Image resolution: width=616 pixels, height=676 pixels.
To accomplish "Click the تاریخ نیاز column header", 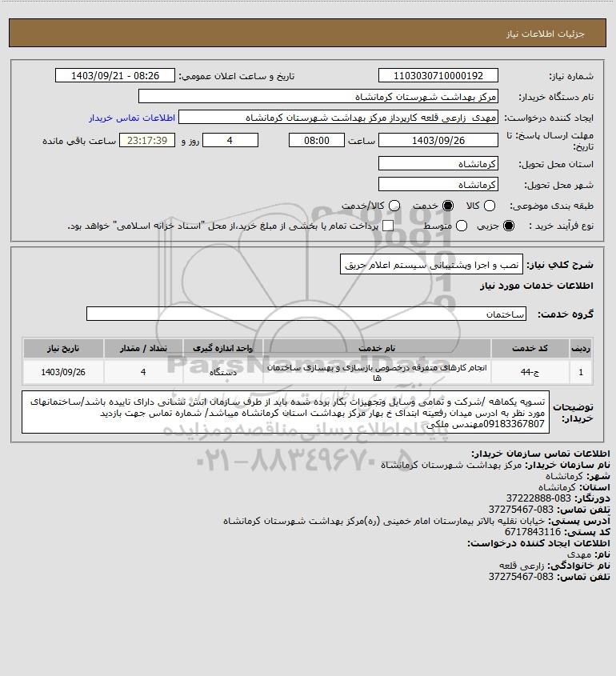I will (x=63, y=348).
